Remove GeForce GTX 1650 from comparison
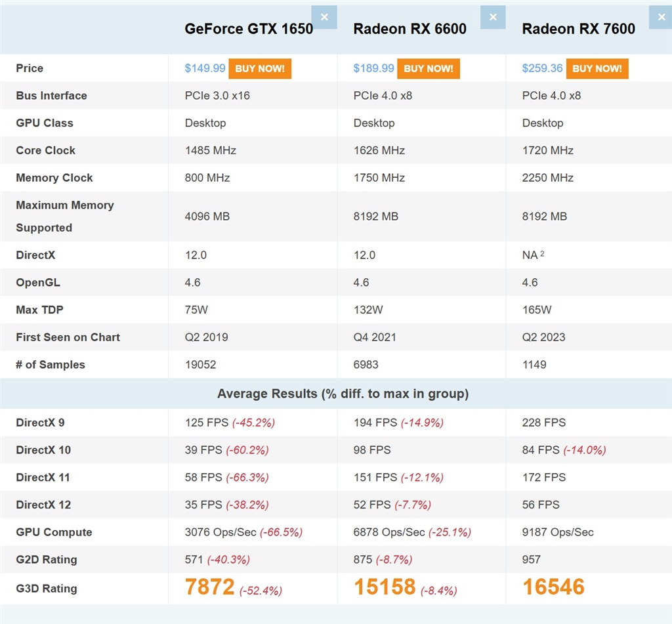Viewport: 672px width, 624px height. point(324,17)
